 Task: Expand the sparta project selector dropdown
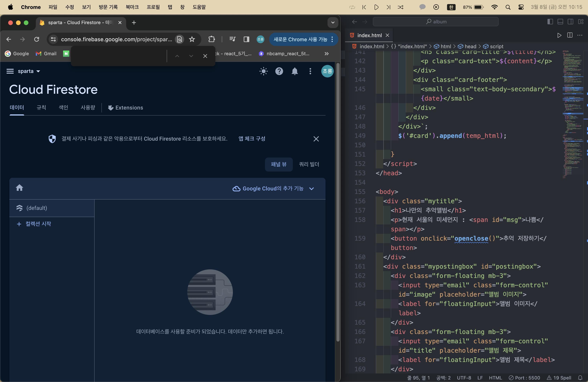tap(29, 71)
